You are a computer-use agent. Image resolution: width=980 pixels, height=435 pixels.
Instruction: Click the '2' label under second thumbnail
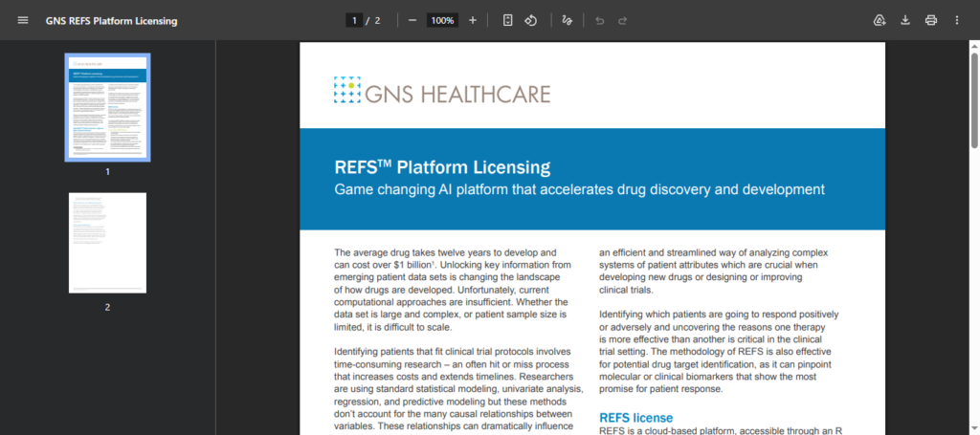(x=107, y=307)
